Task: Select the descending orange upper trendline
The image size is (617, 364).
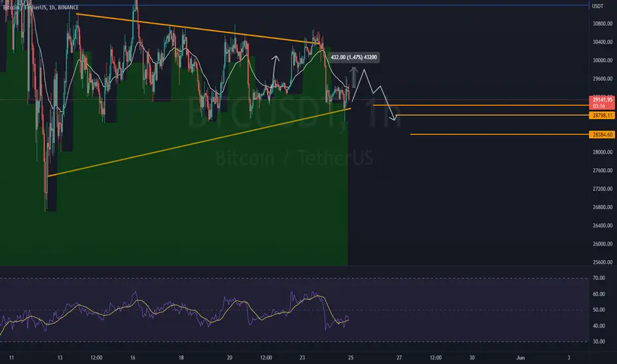Action: 197,28
